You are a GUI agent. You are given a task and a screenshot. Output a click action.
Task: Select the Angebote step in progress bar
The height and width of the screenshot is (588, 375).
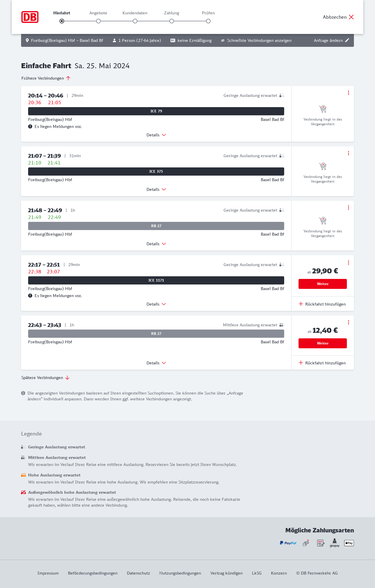(98, 21)
